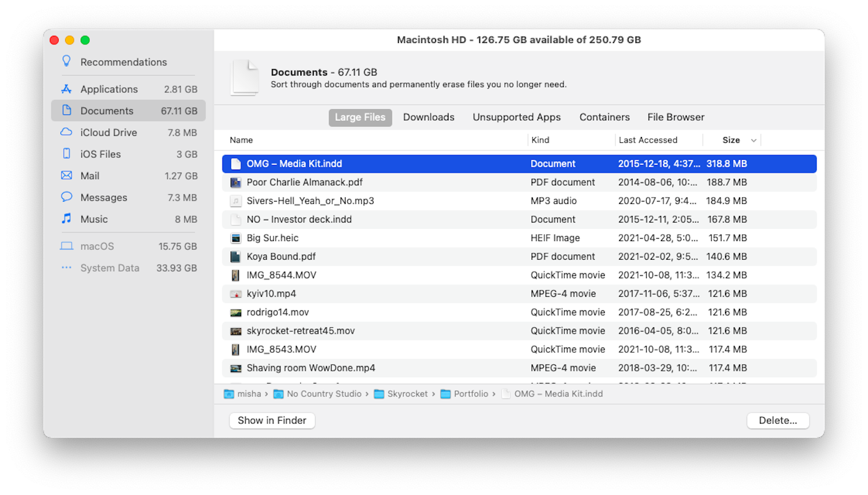Sort list by Name column header

(241, 140)
